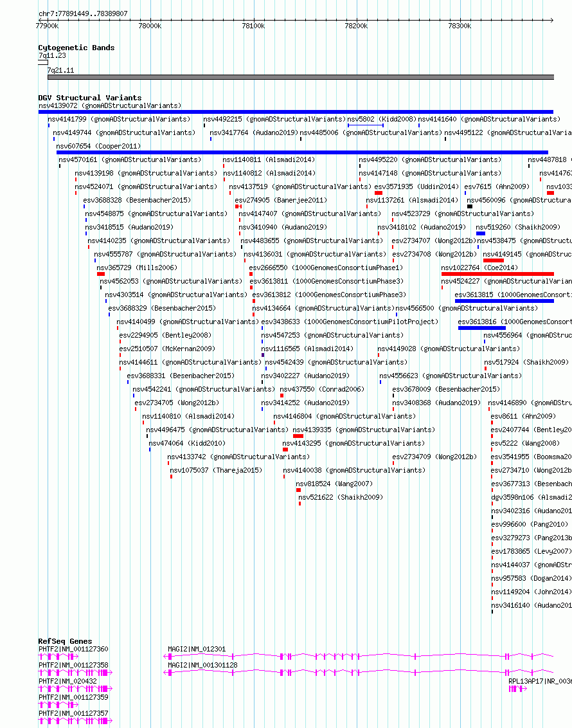
Task: Open variant nsv3417764 (Audano2019)
Action: tap(254, 132)
